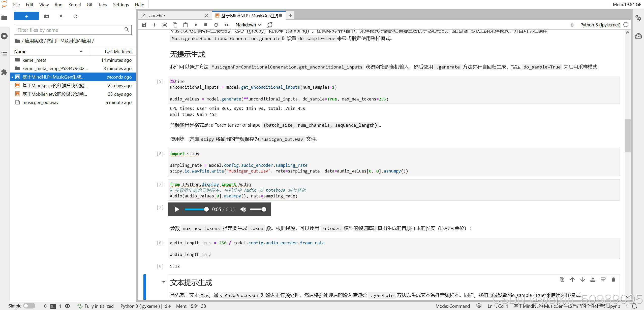Click the upload files icon
The width and height of the screenshot is (644, 310).
[61, 16]
